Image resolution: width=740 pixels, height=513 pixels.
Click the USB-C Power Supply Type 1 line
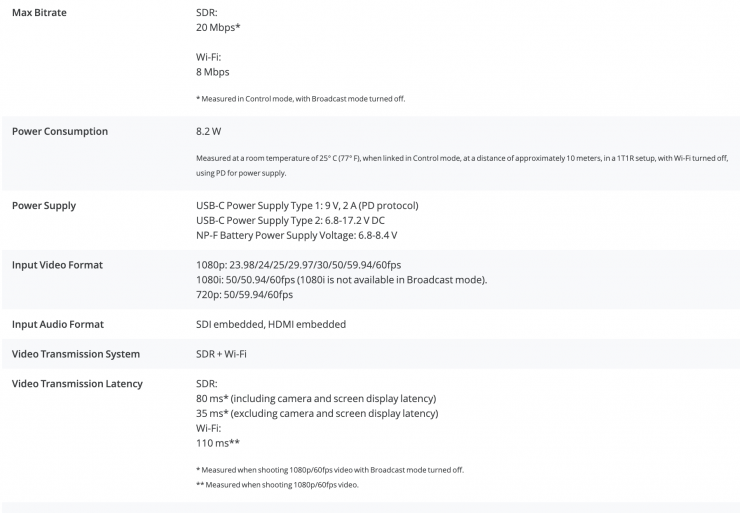307,205
